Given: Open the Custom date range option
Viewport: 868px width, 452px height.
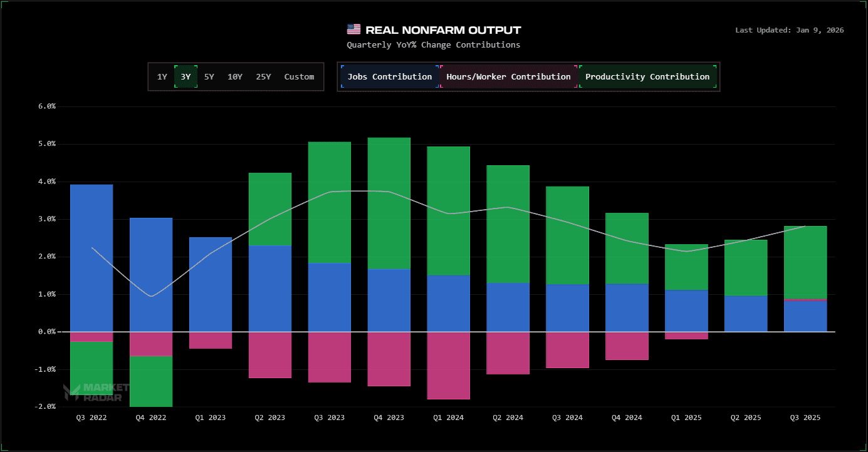Looking at the screenshot, I should tap(299, 76).
